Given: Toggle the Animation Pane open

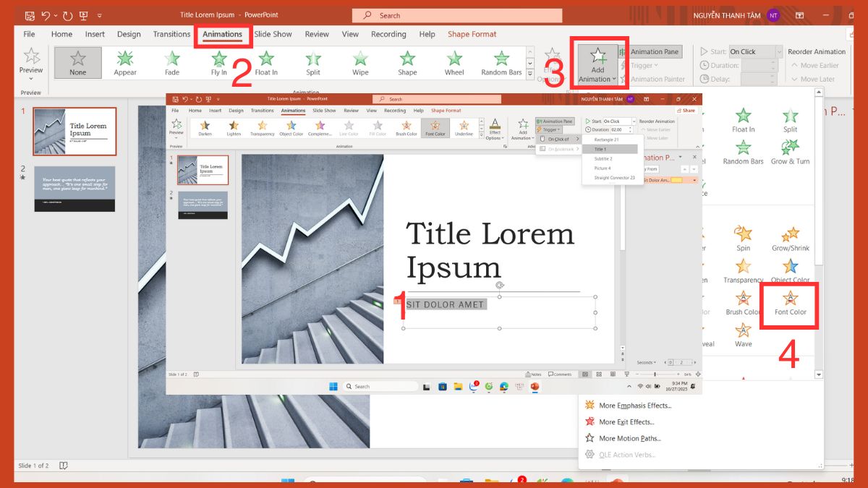Looking at the screenshot, I should 653,51.
